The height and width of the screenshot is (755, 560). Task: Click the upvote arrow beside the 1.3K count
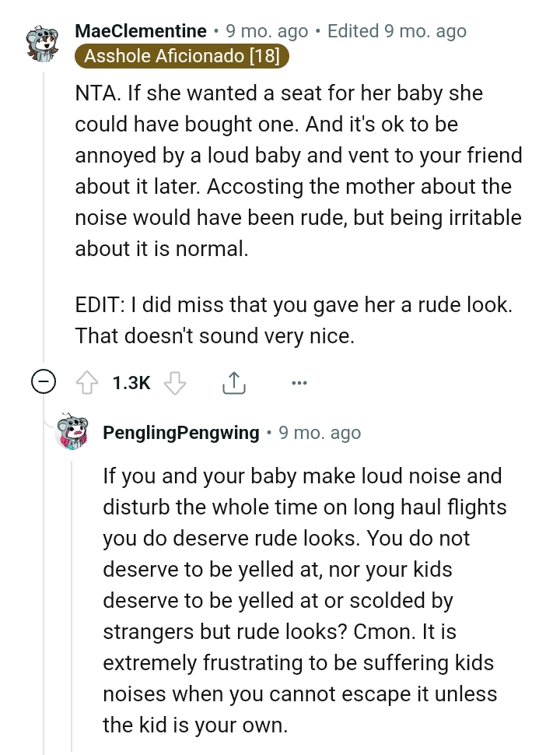pyautogui.click(x=88, y=382)
